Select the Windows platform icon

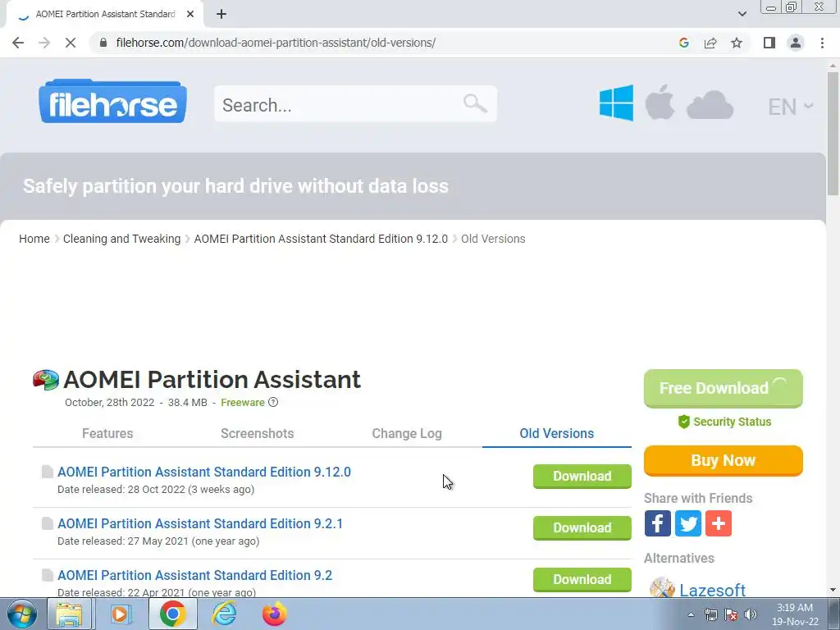(616, 103)
